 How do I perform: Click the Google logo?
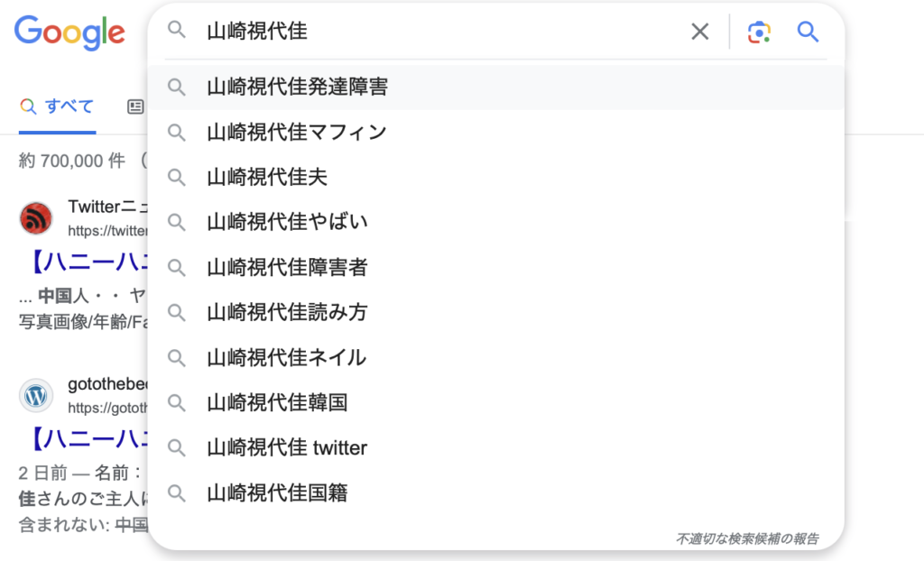tap(69, 32)
